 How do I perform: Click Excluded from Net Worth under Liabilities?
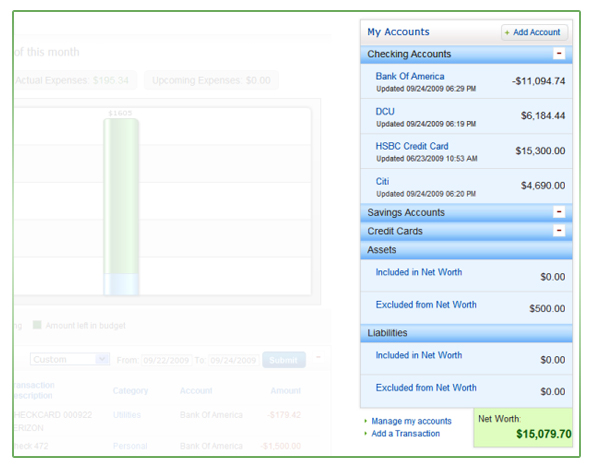tap(426, 388)
